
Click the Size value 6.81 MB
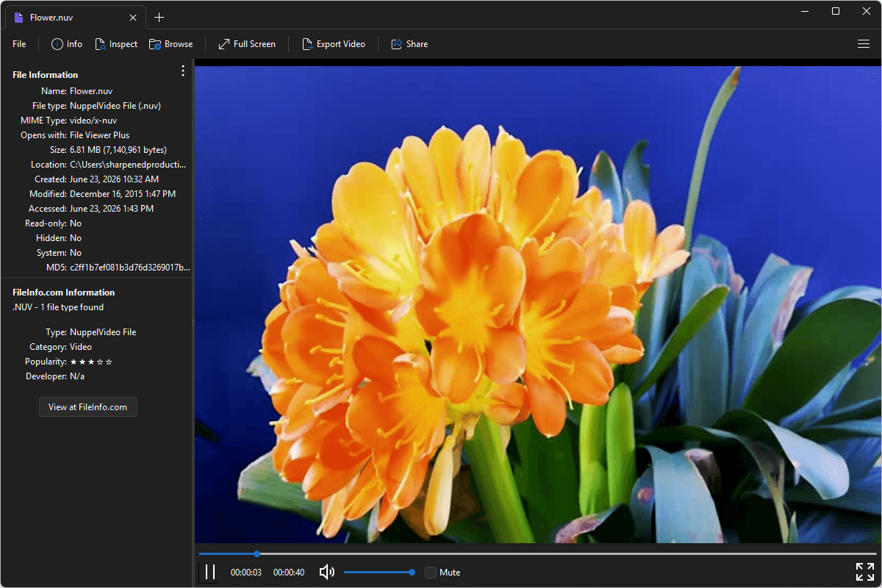coord(118,150)
